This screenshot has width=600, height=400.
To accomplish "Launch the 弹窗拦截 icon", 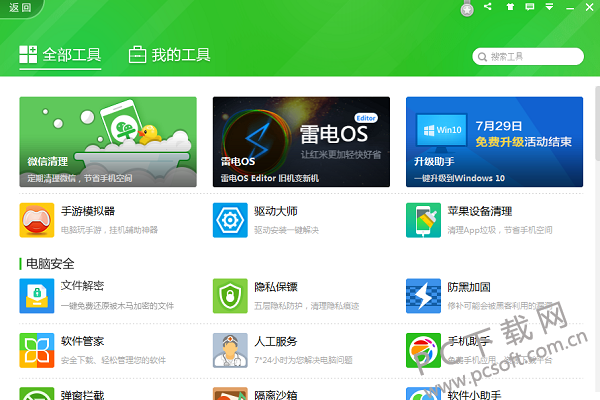I will click(x=37, y=393).
